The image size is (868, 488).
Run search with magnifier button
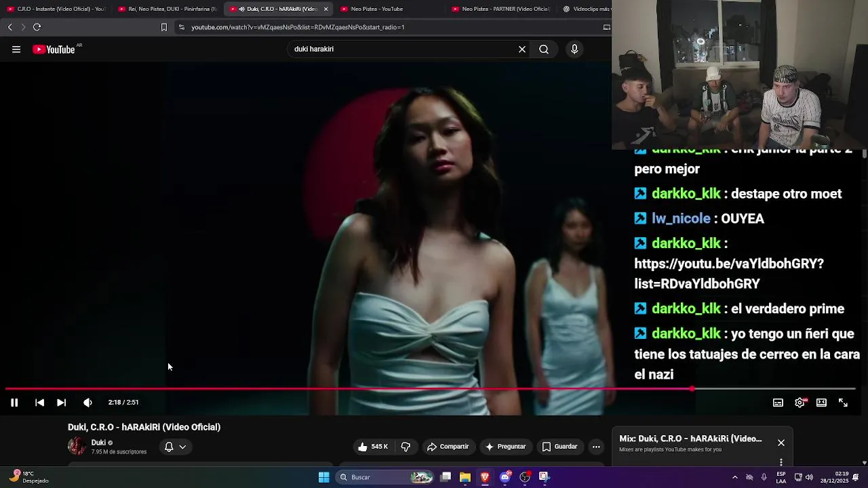(x=544, y=49)
